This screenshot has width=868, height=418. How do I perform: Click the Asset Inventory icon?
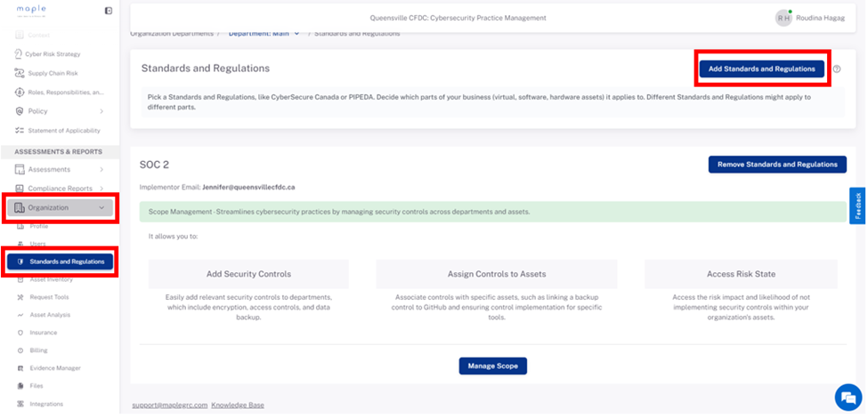click(x=20, y=280)
